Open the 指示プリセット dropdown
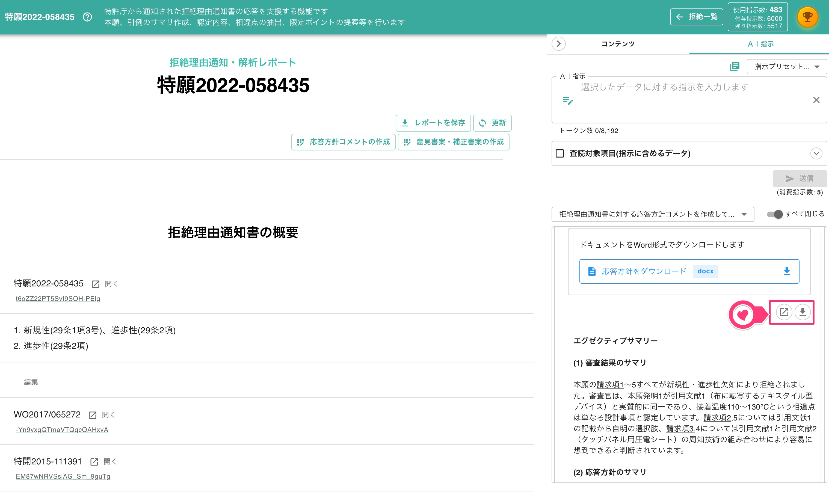This screenshot has height=504, width=829. pos(787,67)
